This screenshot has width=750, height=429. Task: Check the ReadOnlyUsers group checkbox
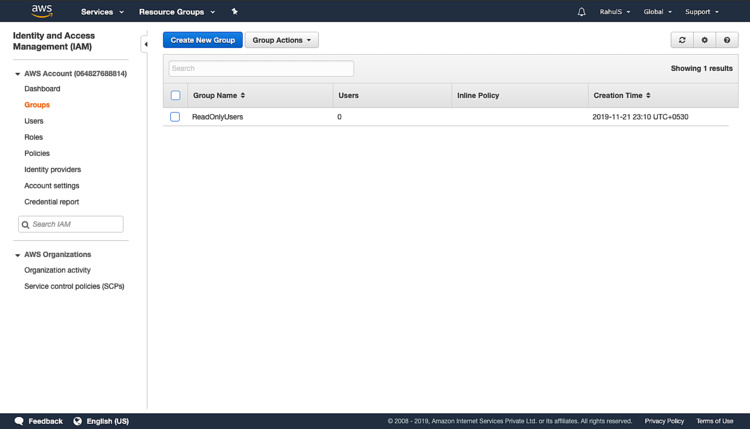pyautogui.click(x=175, y=117)
